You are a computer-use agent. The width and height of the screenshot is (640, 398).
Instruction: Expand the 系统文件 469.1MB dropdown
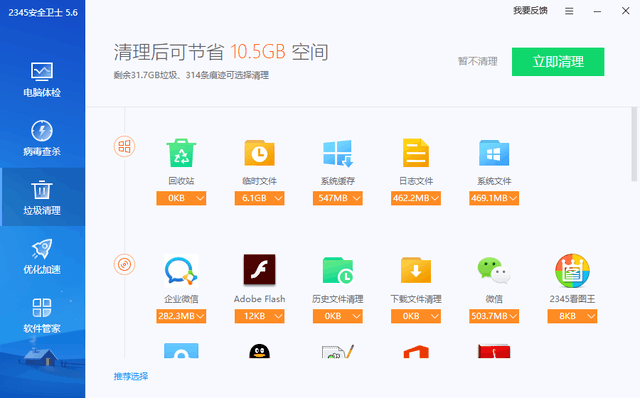(x=494, y=198)
